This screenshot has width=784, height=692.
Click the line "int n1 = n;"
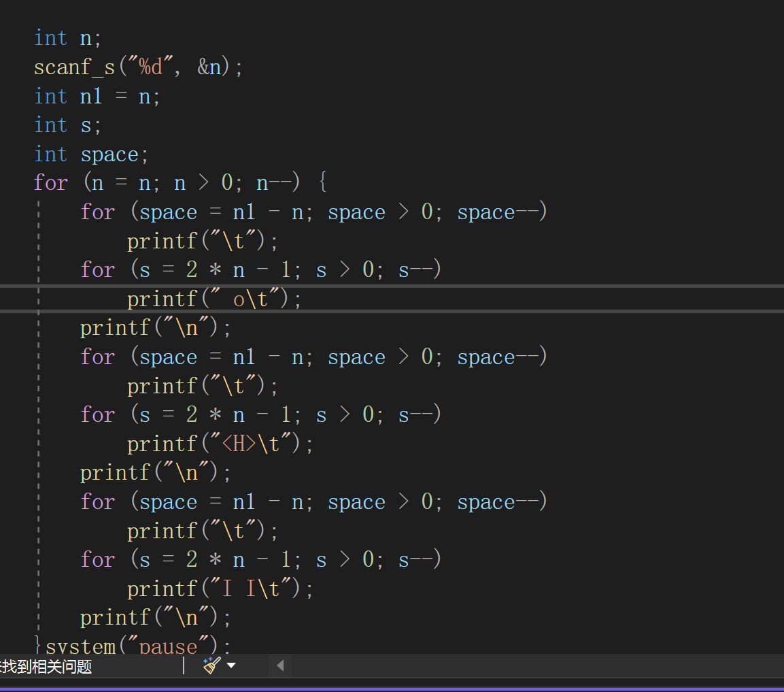97,96
